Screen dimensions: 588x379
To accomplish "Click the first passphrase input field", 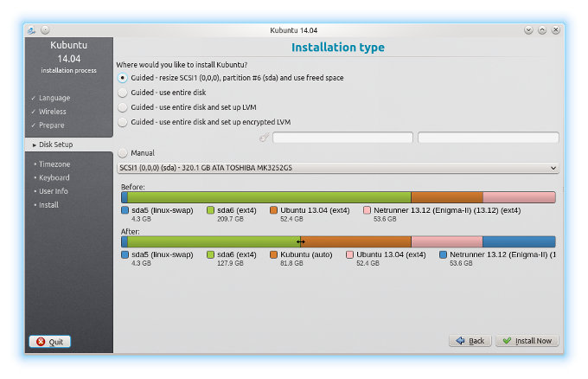I will pos(342,138).
